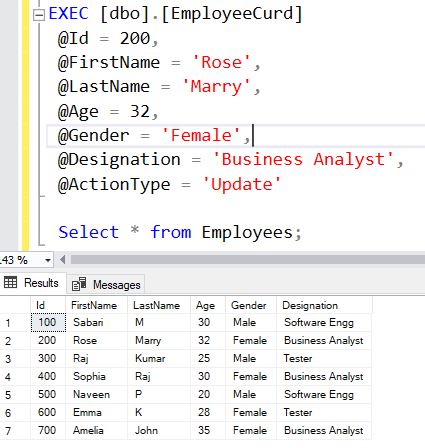
Task: Click the Messages tab icon
Action: pos(79,284)
